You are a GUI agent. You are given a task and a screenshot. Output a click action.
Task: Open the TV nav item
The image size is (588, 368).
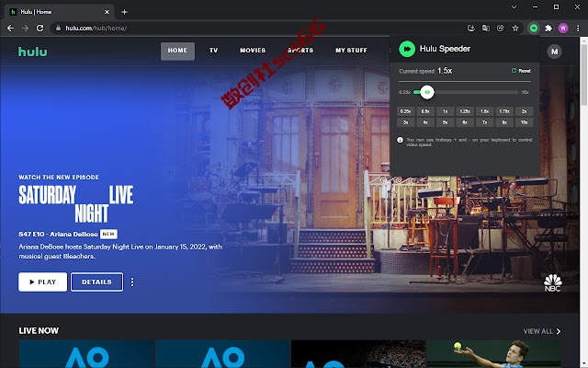coord(214,51)
